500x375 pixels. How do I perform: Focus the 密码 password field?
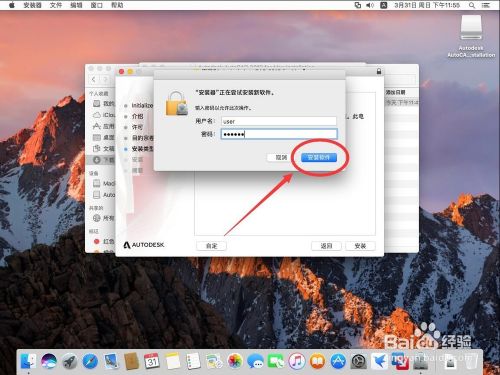click(x=279, y=134)
